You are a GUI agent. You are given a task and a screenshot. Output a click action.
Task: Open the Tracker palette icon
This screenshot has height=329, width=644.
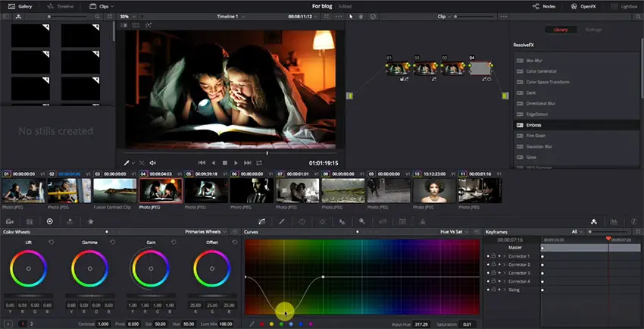pyautogui.click(x=322, y=221)
